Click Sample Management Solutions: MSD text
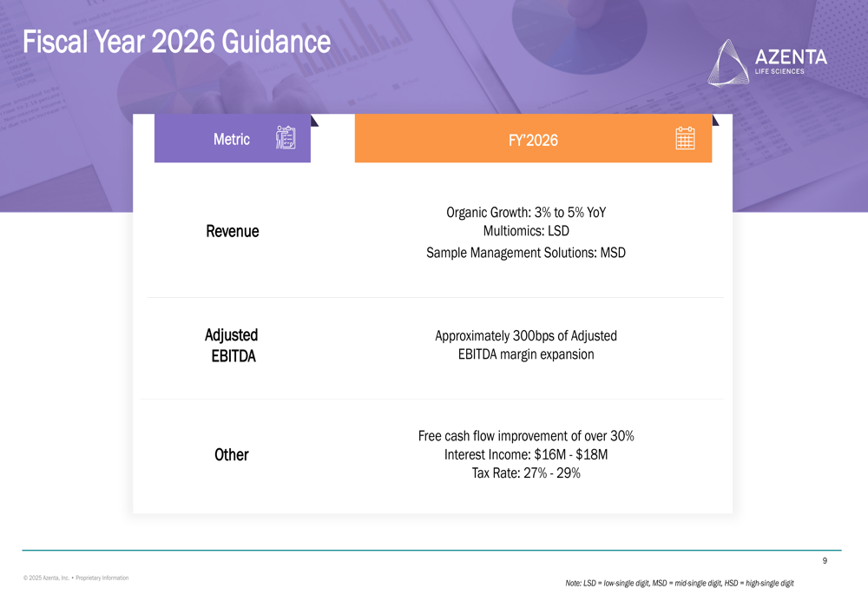The image size is (868, 595). [x=525, y=253]
